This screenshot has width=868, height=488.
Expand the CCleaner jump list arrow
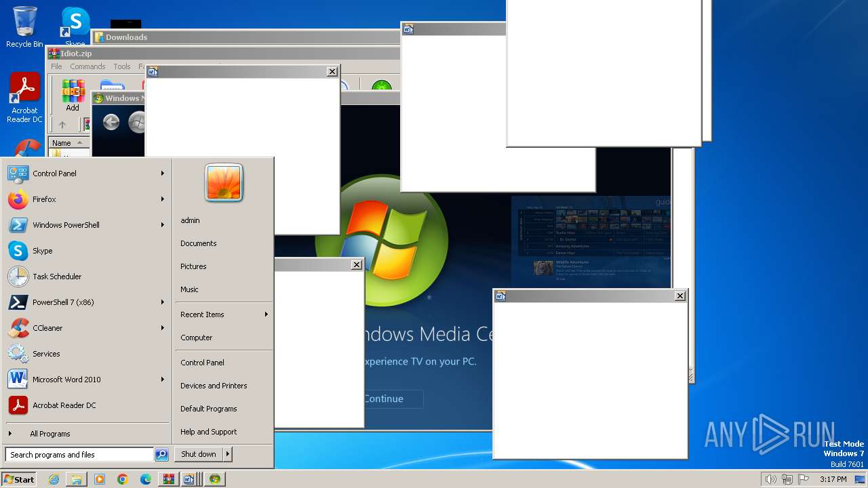(163, 328)
